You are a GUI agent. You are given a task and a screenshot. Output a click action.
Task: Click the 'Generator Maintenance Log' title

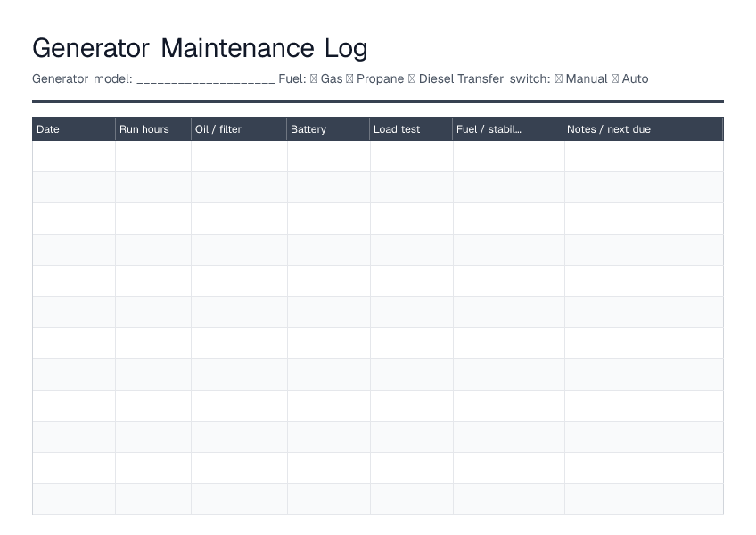point(200,48)
